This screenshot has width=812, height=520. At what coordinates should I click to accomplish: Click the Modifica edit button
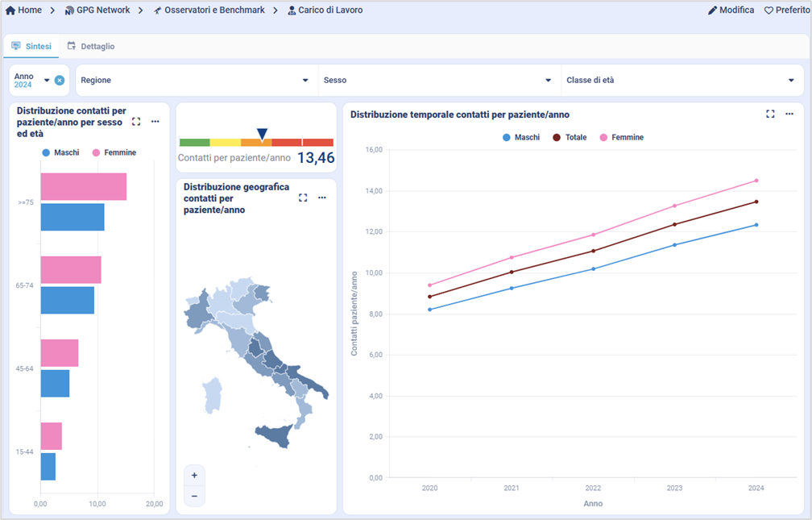(731, 10)
